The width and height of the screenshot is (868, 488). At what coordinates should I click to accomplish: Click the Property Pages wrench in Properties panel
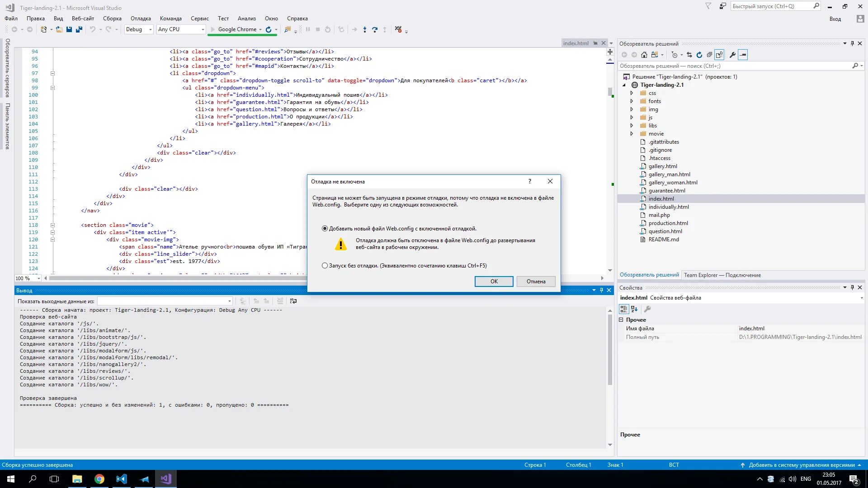[x=647, y=309]
